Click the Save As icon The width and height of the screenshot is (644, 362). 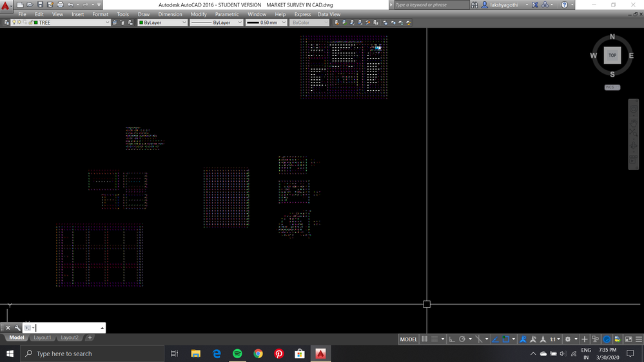point(50,5)
